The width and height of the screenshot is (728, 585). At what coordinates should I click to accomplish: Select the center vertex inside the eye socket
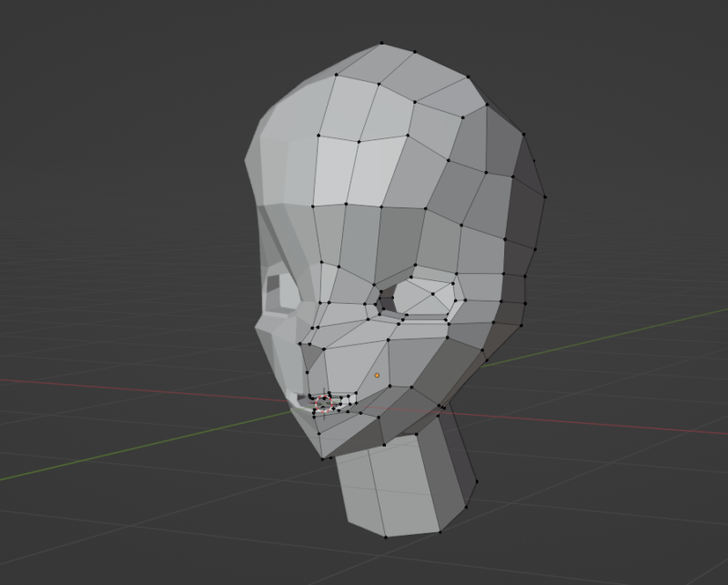(433, 294)
